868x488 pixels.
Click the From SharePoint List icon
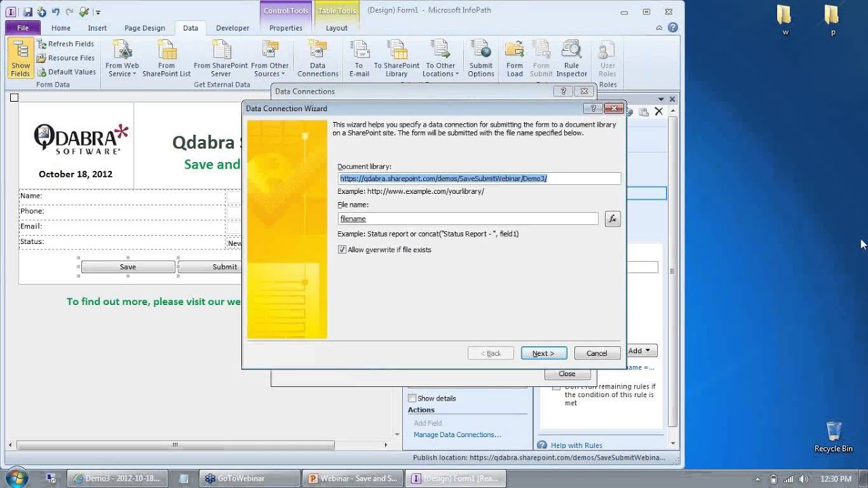pos(166,58)
